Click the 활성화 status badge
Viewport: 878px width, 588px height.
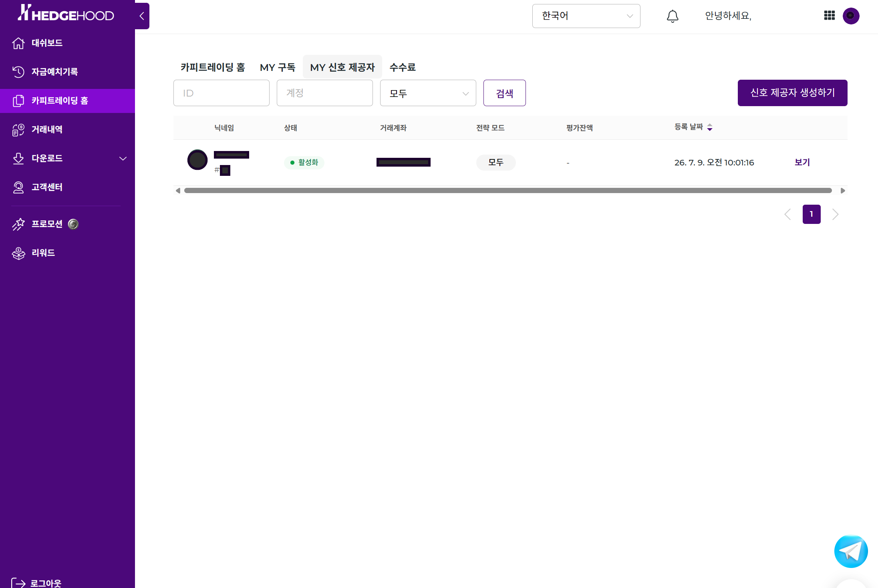coord(304,163)
